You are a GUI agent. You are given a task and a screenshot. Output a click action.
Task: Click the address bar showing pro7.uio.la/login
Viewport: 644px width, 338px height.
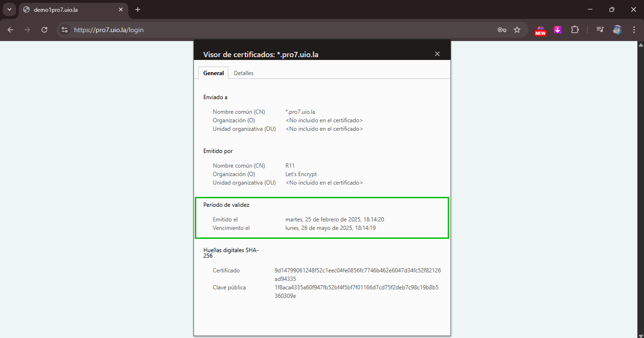click(x=283, y=30)
